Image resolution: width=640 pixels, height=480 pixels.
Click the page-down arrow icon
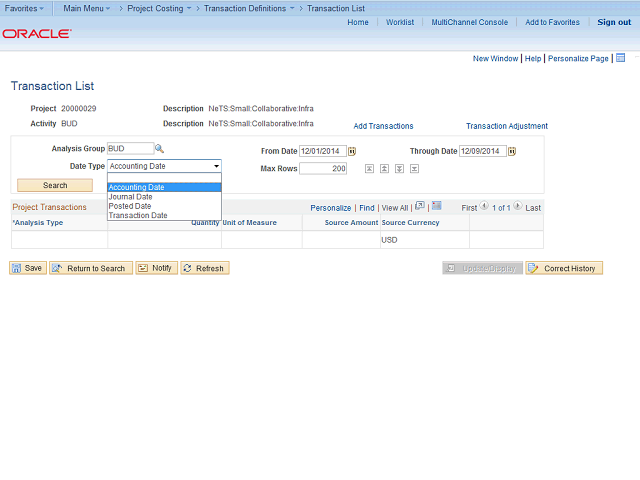click(x=400, y=169)
